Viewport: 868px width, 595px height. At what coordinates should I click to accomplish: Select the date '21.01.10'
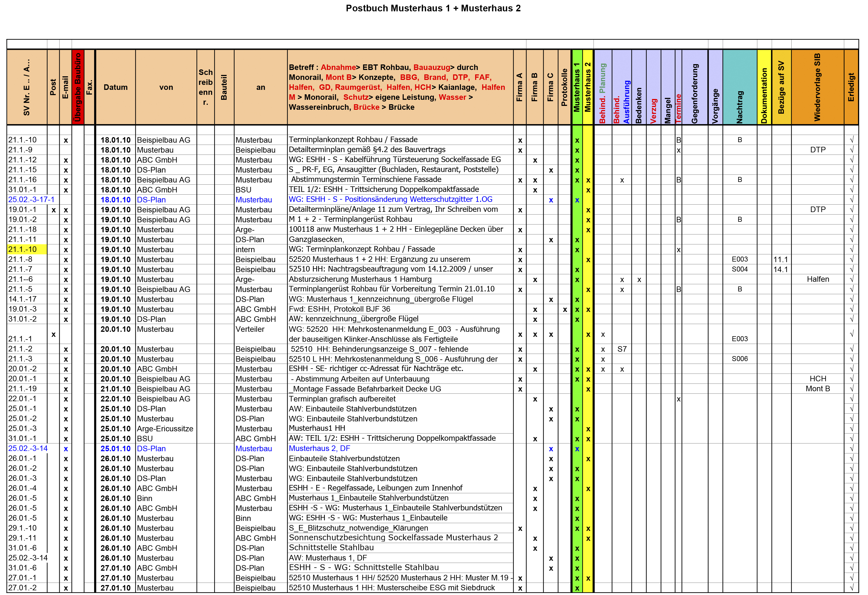[x=115, y=388]
